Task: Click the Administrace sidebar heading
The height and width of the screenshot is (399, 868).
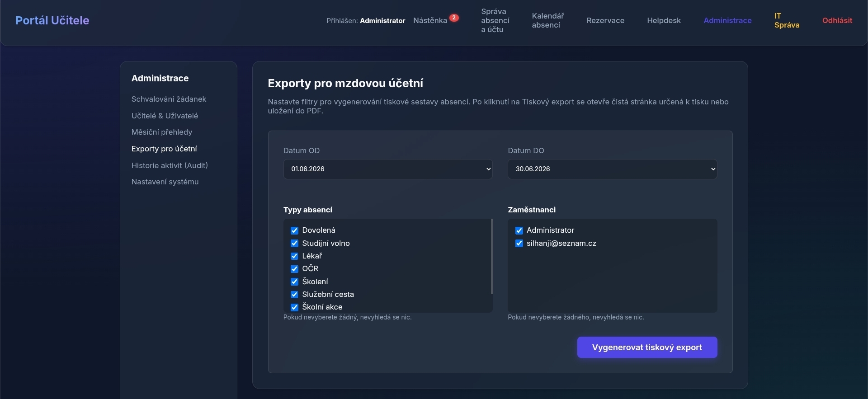Action: (x=160, y=78)
